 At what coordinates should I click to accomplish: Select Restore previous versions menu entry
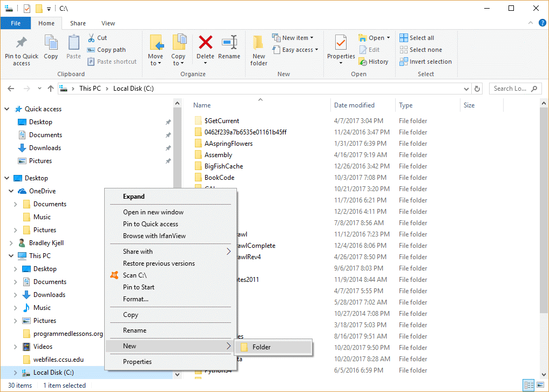171,263
